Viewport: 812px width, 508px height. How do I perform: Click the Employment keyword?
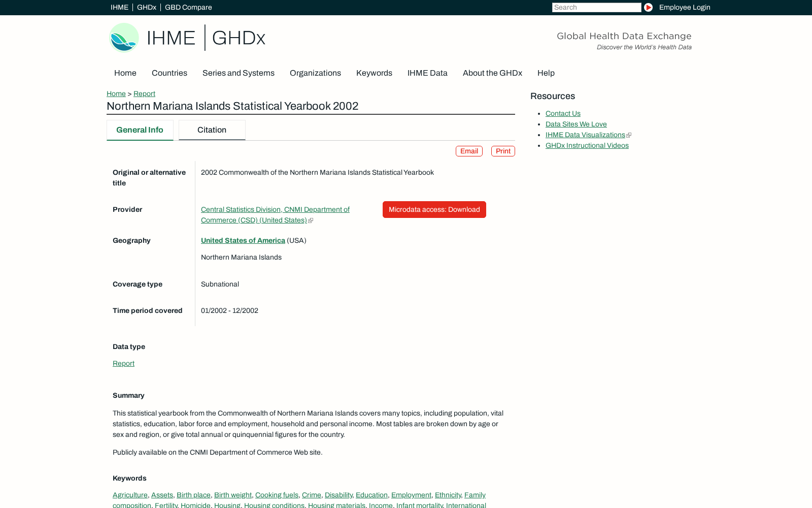(411, 495)
